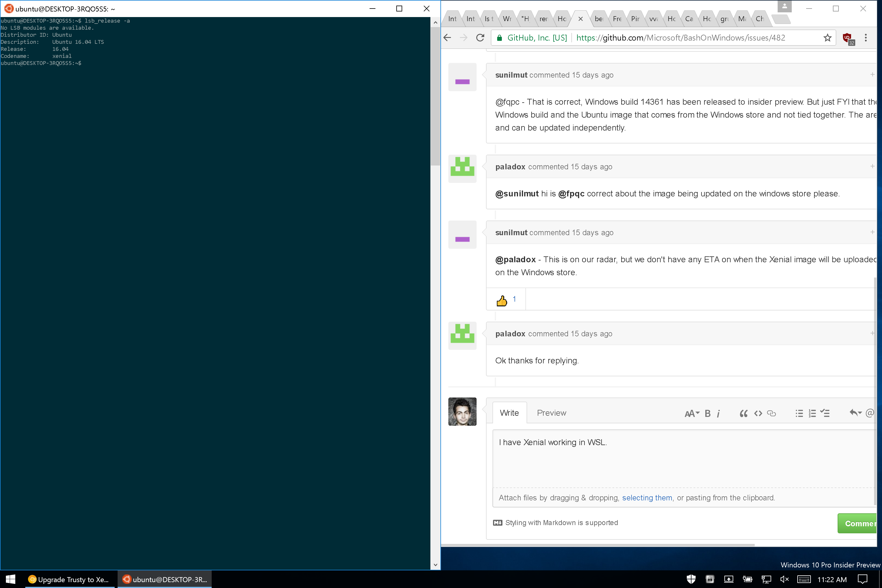
Task: Switch to Write tab in GitHub comment editor
Action: coord(510,412)
